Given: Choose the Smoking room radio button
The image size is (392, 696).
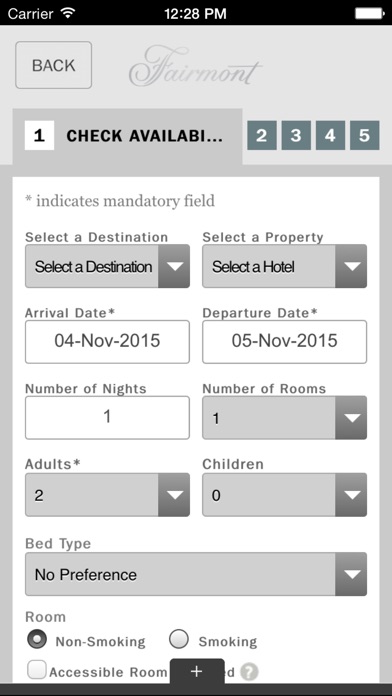Looking at the screenshot, I should pos(179,640).
